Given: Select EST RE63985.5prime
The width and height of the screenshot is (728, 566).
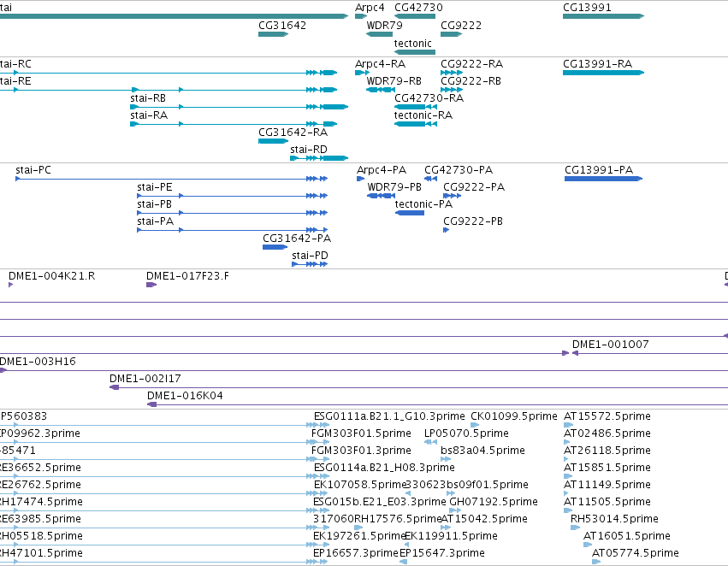Looking at the screenshot, I should [x=40, y=519].
